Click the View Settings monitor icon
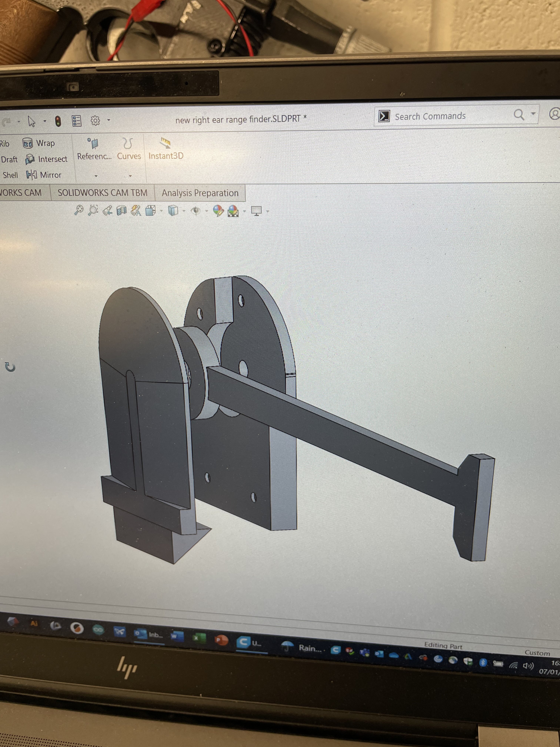The height and width of the screenshot is (747, 560). pyautogui.click(x=256, y=211)
